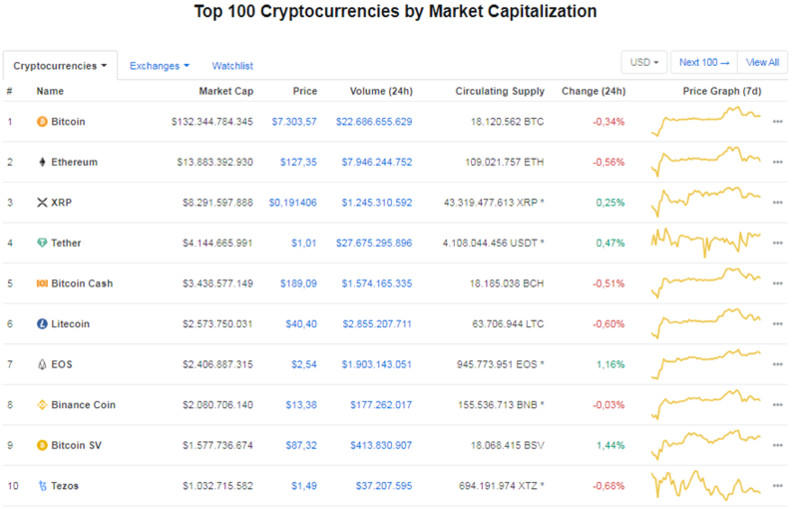Image resolution: width=798 pixels, height=509 pixels.
Task: Switch to the Watchlist tab
Action: pyautogui.click(x=232, y=66)
